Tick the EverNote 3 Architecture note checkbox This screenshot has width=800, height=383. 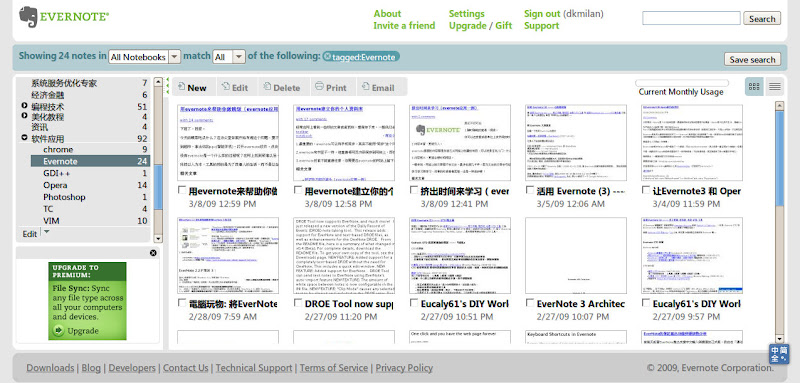pyautogui.click(x=530, y=303)
